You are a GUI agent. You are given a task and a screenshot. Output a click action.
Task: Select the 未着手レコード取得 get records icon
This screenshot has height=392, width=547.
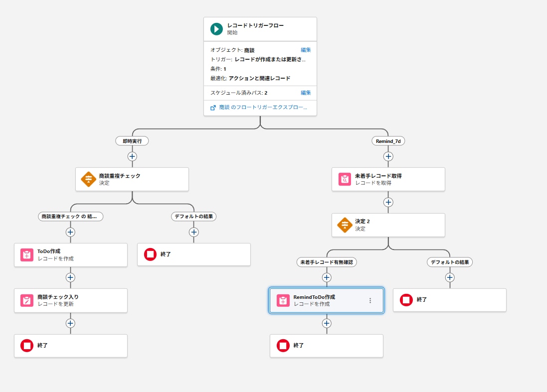coord(345,179)
